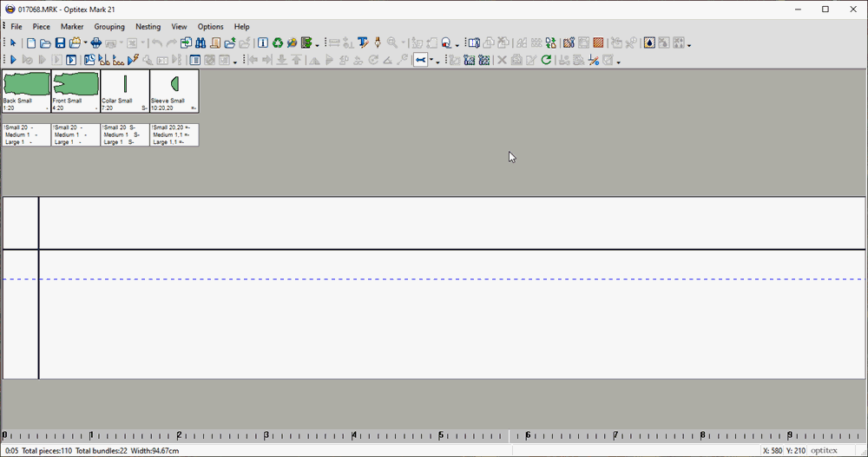Click the binoculars find icon
Viewport: 868px width, 457px height.
tap(201, 42)
